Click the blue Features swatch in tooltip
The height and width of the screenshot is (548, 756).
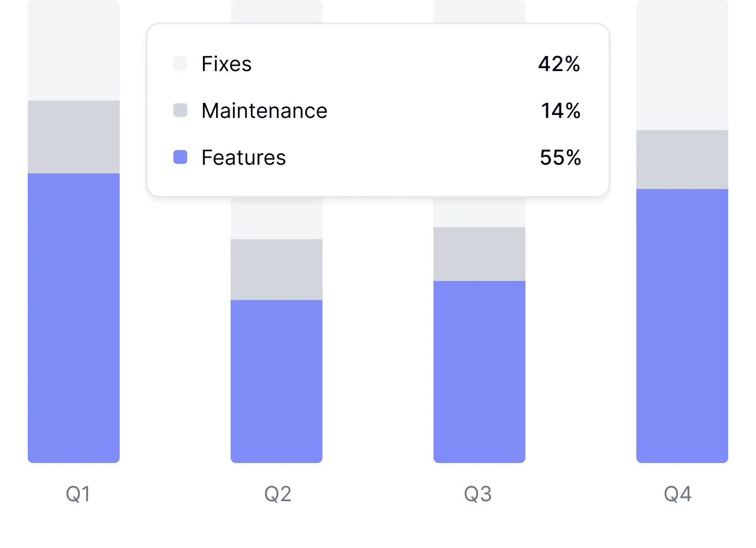click(x=180, y=157)
